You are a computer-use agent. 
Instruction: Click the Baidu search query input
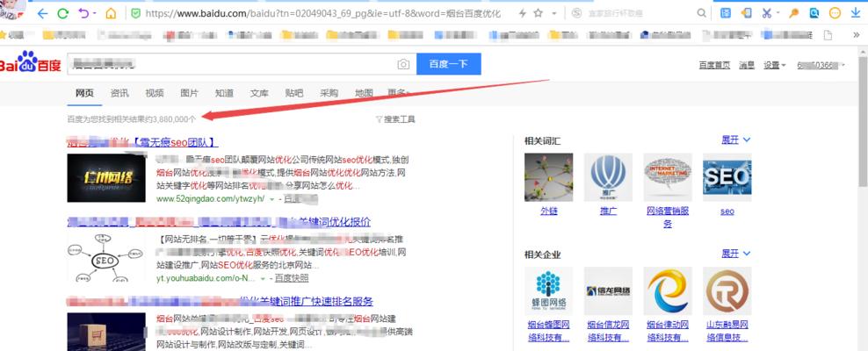pyautogui.click(x=231, y=64)
